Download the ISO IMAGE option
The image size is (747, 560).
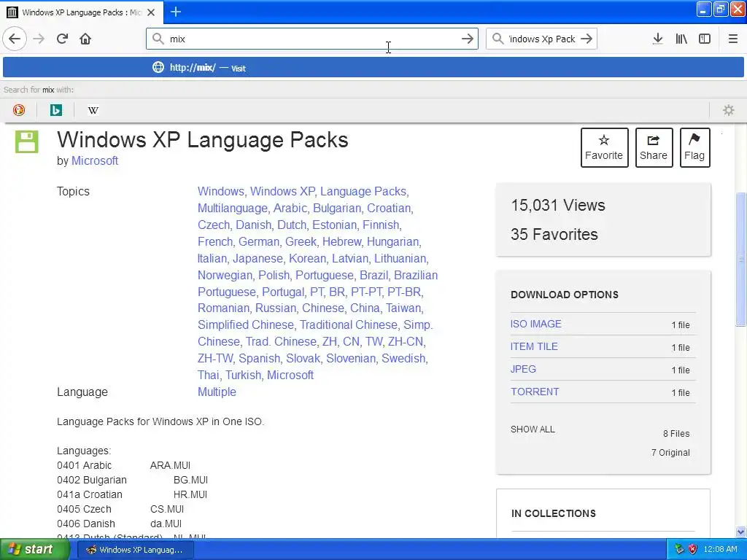[x=535, y=324]
